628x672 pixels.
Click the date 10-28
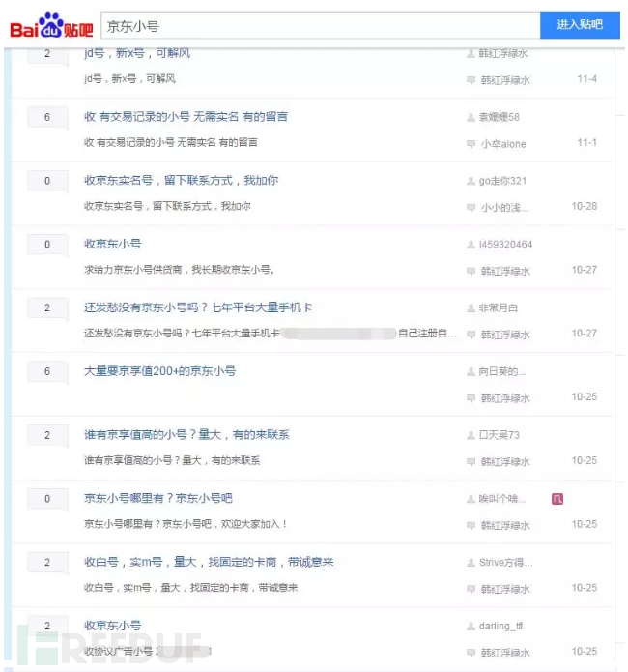585,206
